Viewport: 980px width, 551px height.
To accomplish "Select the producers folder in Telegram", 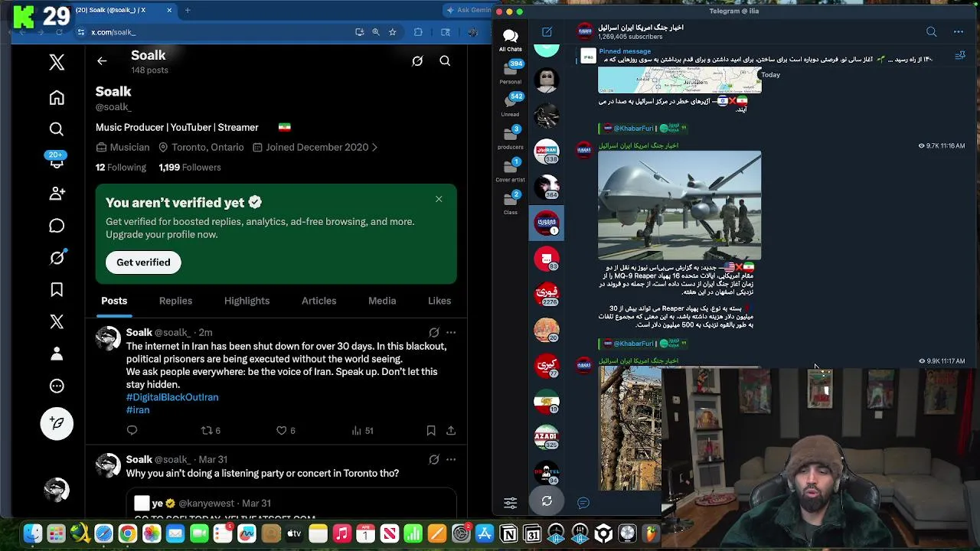I will click(510, 138).
